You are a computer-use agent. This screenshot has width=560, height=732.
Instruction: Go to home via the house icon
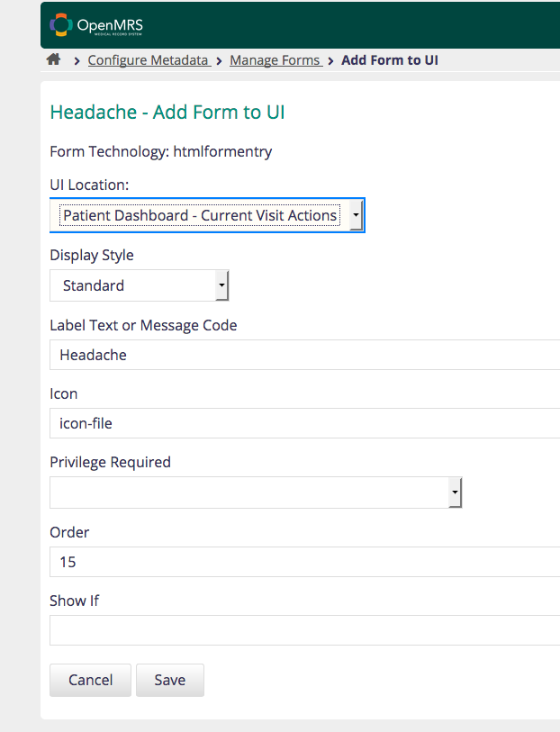click(x=54, y=60)
